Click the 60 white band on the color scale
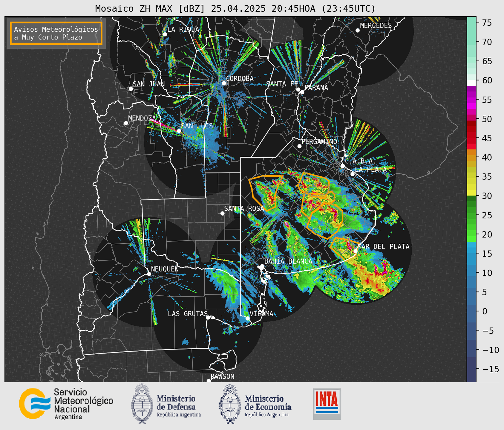The width and height of the screenshot is (504, 430). [x=471, y=83]
